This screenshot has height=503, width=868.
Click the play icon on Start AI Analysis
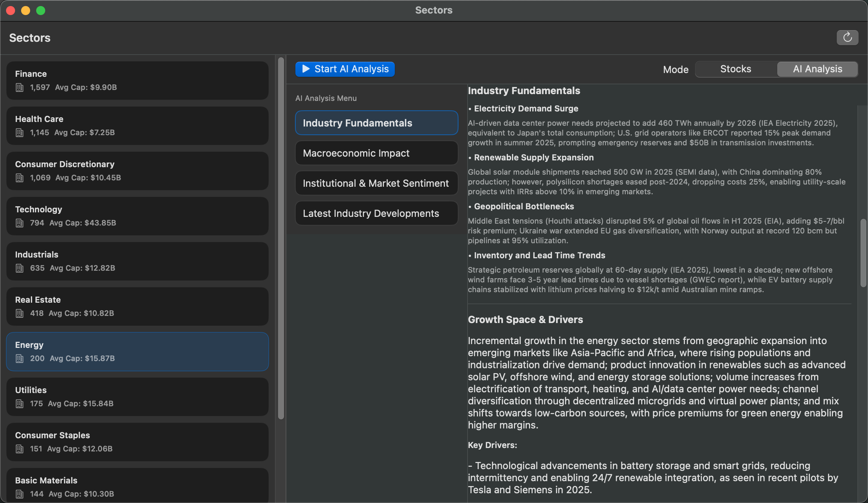click(x=306, y=69)
